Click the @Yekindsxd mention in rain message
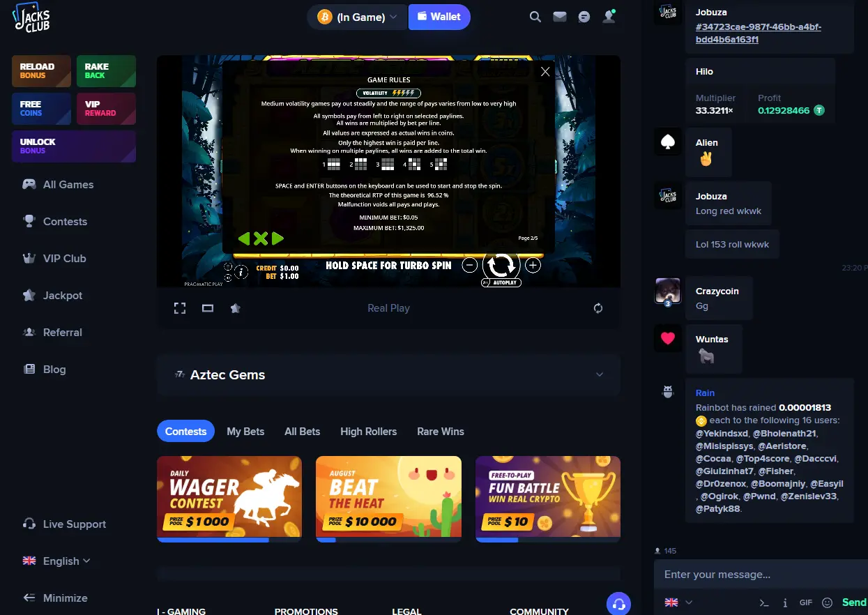Viewport: 868px width, 615px height. (x=721, y=433)
